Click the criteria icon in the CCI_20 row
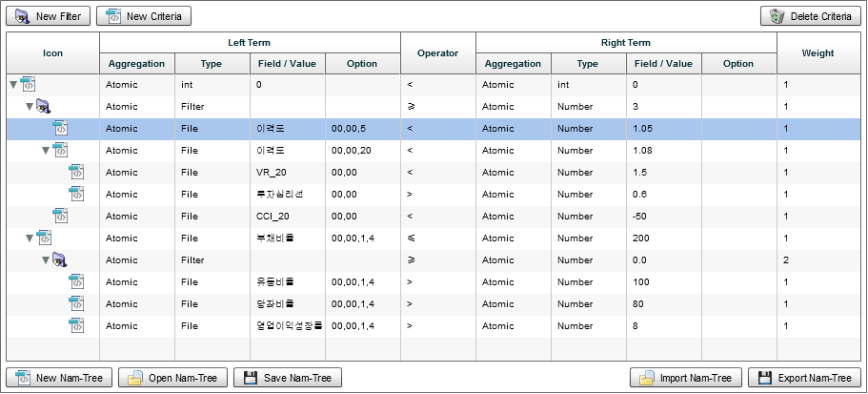 point(60,216)
